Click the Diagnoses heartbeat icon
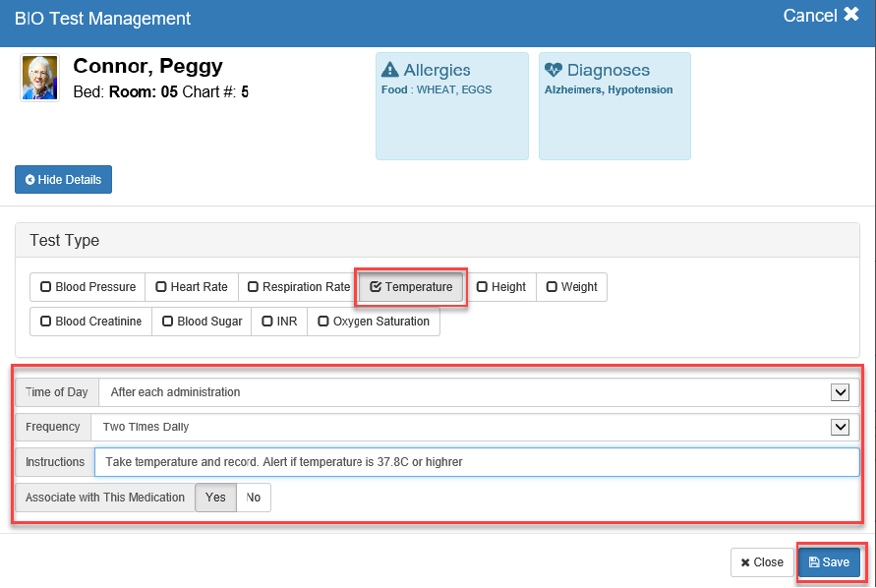Screen dimensions: 876x588 [x=554, y=70]
